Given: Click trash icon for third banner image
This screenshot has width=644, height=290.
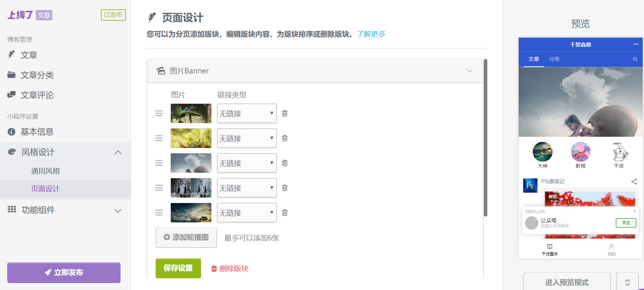Looking at the screenshot, I should pos(285,163).
